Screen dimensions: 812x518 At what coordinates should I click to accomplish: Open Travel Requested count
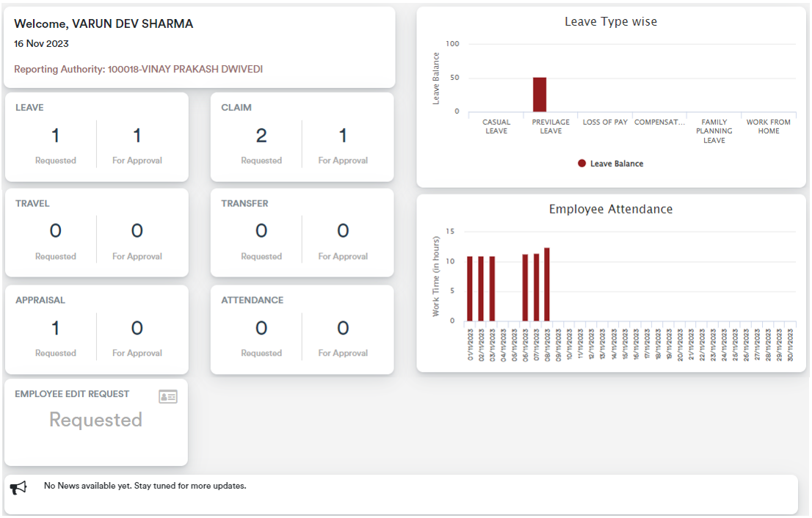point(55,232)
